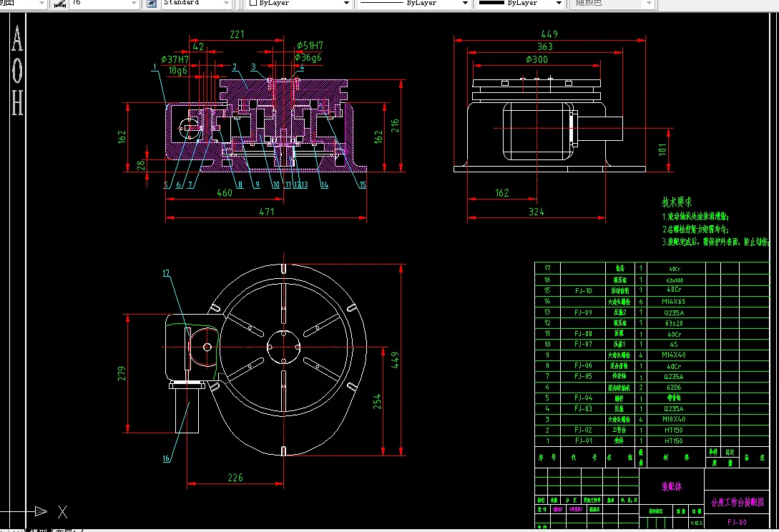The width and height of the screenshot is (779, 532).
Task: Select the 101 dimension text
Action: [662, 149]
